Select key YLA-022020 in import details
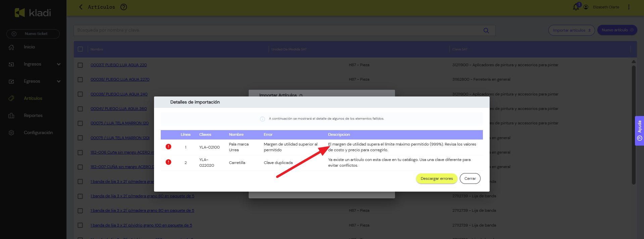 [x=207, y=162]
